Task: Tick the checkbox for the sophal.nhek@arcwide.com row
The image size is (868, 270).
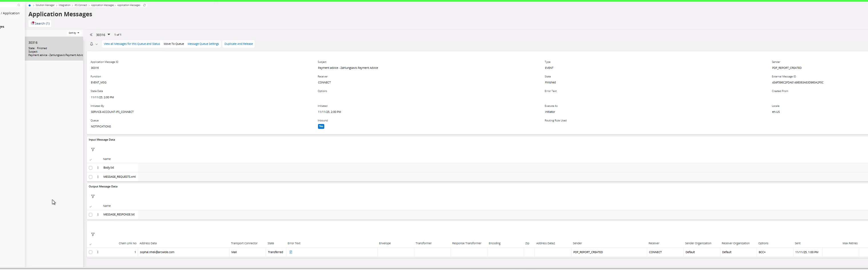Action: pos(91,252)
